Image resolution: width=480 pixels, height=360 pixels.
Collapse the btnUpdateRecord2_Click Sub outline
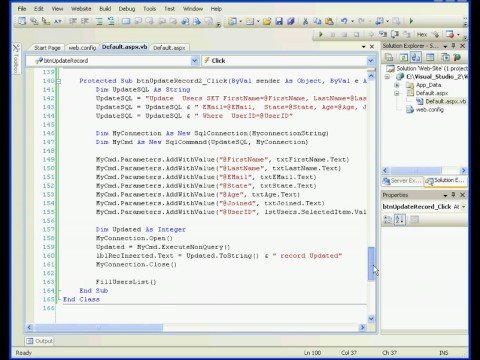coord(58,81)
